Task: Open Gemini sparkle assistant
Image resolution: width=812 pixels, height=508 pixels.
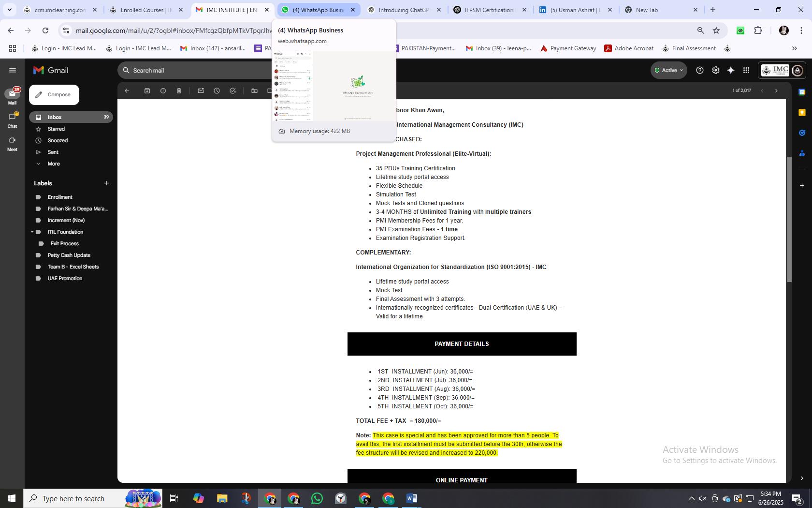Action: pos(731,70)
